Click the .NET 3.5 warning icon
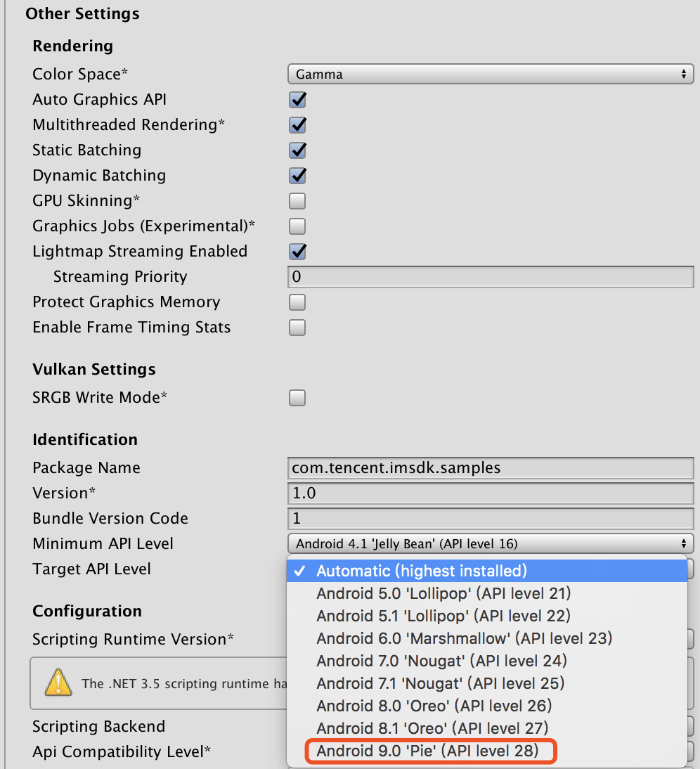The width and height of the screenshot is (700, 769). click(58, 683)
